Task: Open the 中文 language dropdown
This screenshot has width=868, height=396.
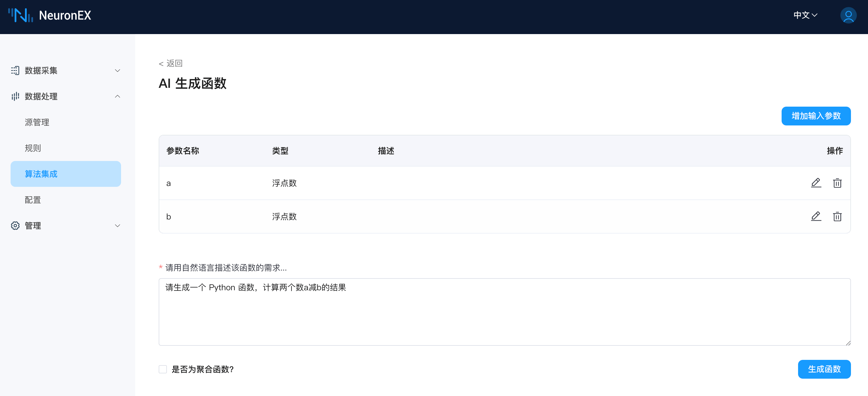Action: [x=805, y=15]
